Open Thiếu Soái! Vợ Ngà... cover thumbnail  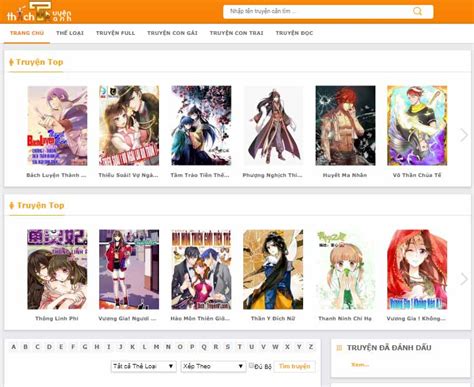click(x=129, y=126)
